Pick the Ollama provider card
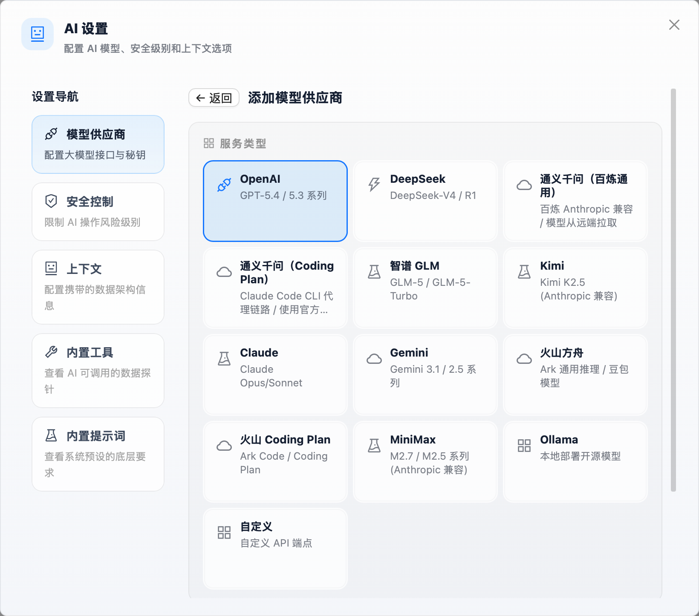Viewport: 699px width, 616px height. click(x=575, y=462)
